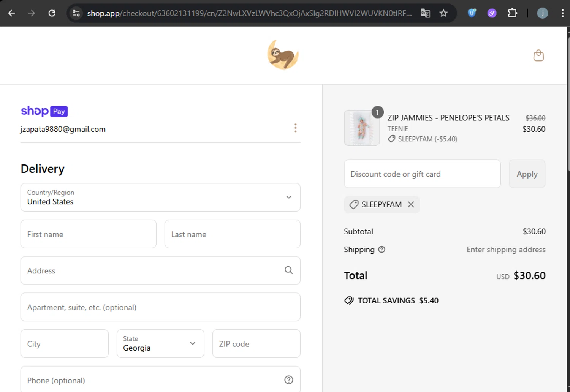Click into the Address field
This screenshot has height=392, width=570.
[160, 270]
